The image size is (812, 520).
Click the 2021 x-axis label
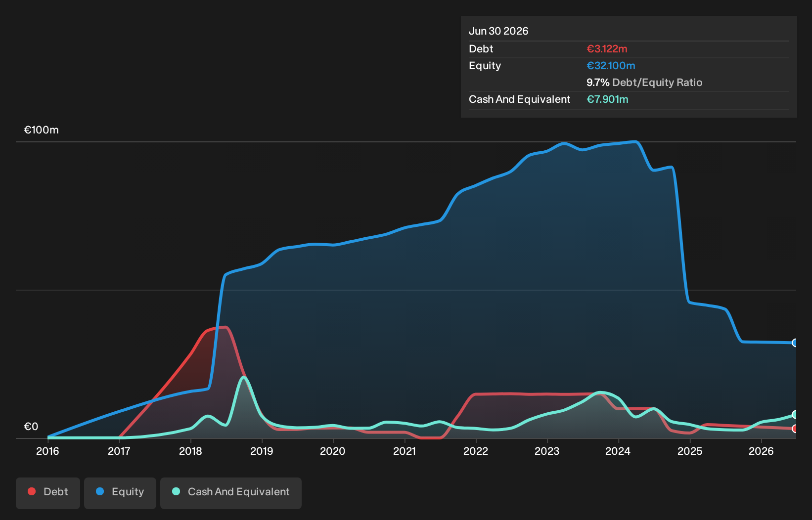[x=405, y=451]
